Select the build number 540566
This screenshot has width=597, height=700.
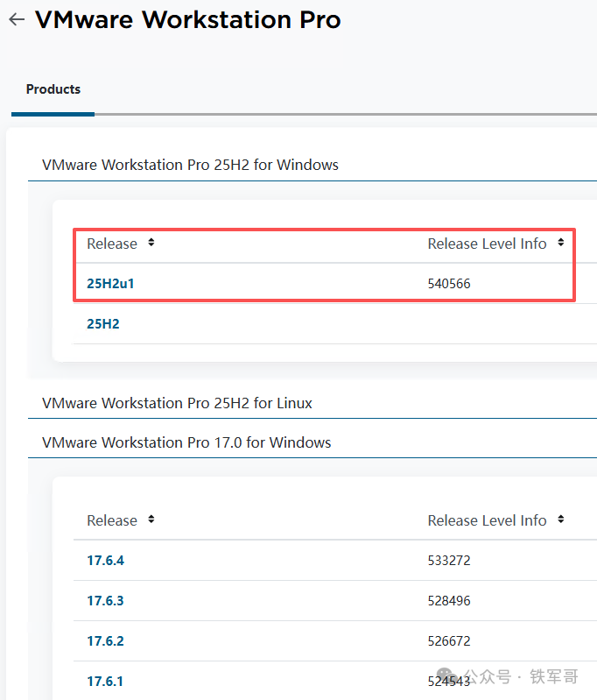coord(449,284)
